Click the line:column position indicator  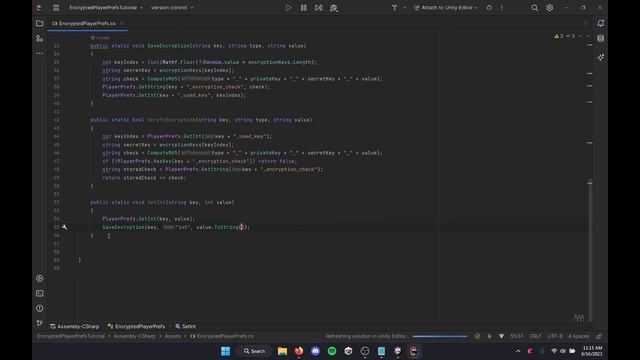pos(516,336)
